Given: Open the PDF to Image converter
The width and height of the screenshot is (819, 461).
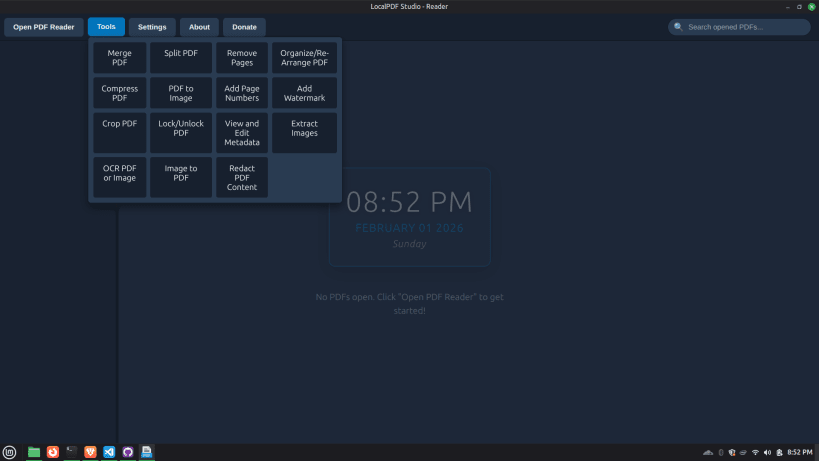Looking at the screenshot, I should click(181, 93).
